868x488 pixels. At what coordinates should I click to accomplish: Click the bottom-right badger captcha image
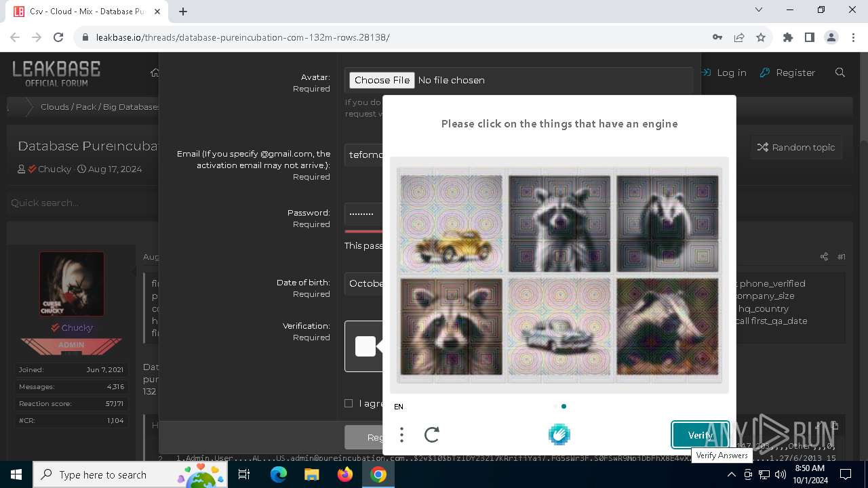pos(667,327)
